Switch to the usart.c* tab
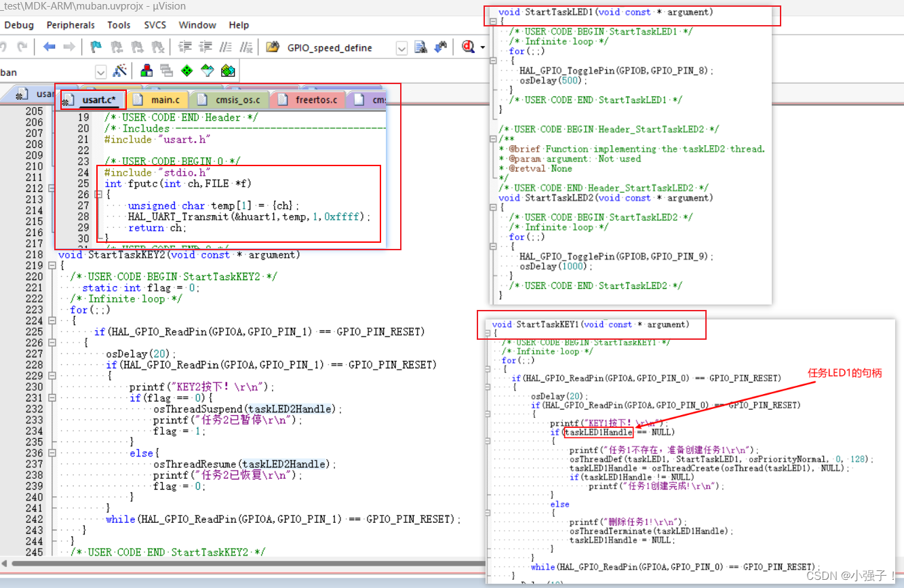The image size is (904, 588). (93, 100)
